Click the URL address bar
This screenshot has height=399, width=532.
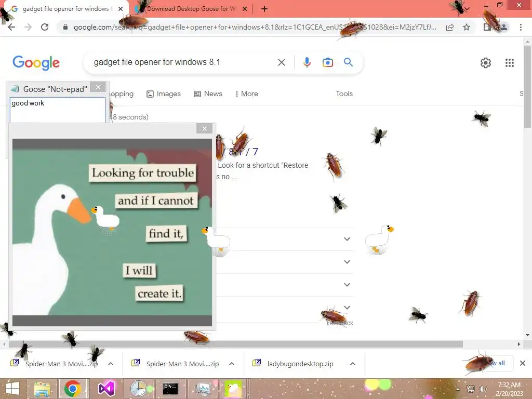click(x=255, y=27)
